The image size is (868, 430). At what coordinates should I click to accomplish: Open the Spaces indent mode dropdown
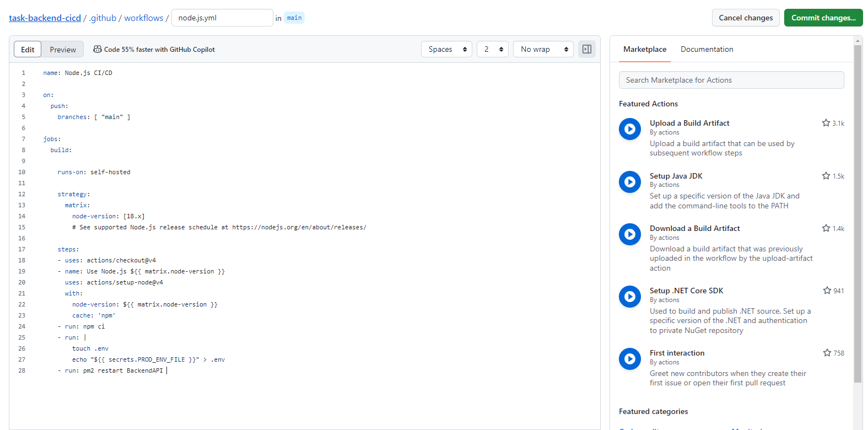[x=447, y=49]
